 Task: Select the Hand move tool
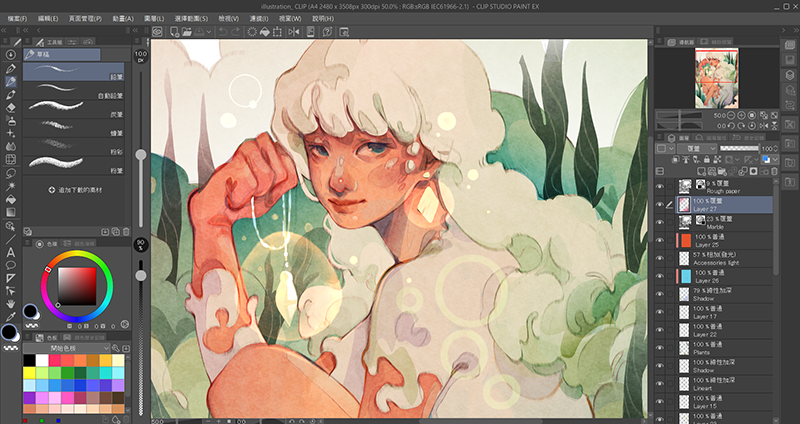pyautogui.click(x=10, y=303)
